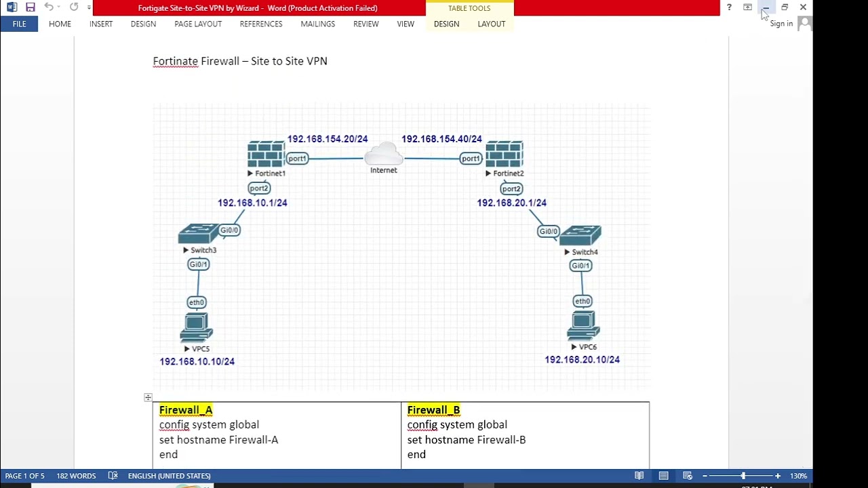Viewport: 868px width, 488px height.
Task: Open Ribbon Display Options
Action: 747,7
